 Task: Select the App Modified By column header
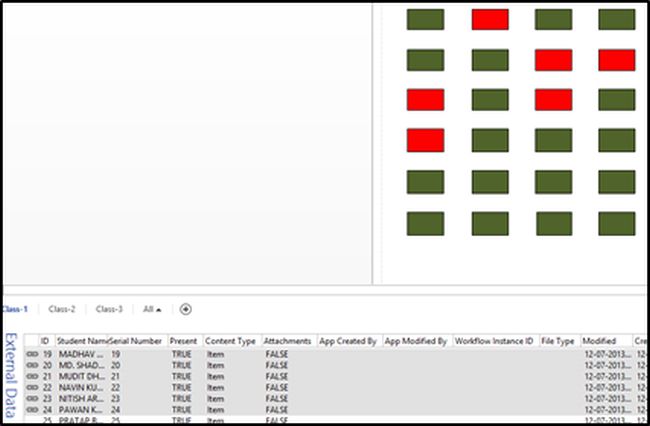pos(417,341)
